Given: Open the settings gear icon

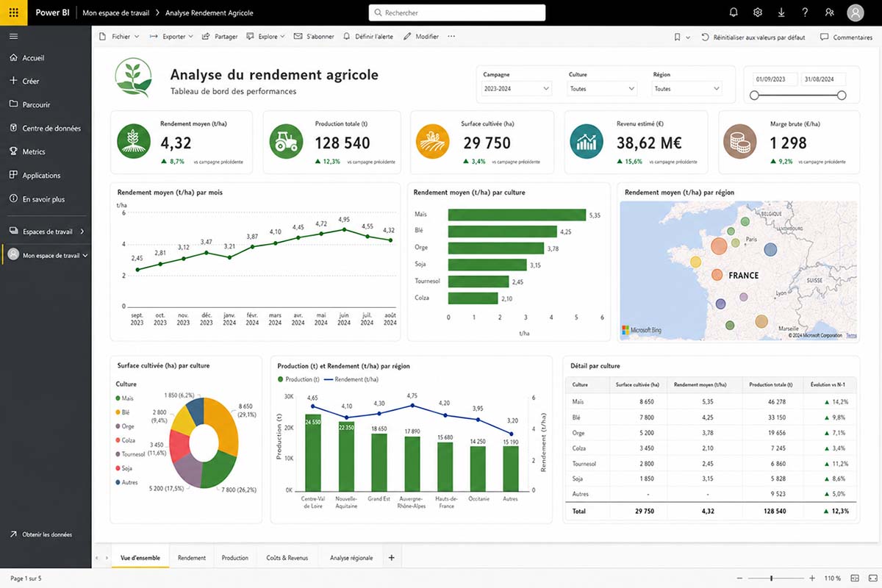Looking at the screenshot, I should (758, 12).
